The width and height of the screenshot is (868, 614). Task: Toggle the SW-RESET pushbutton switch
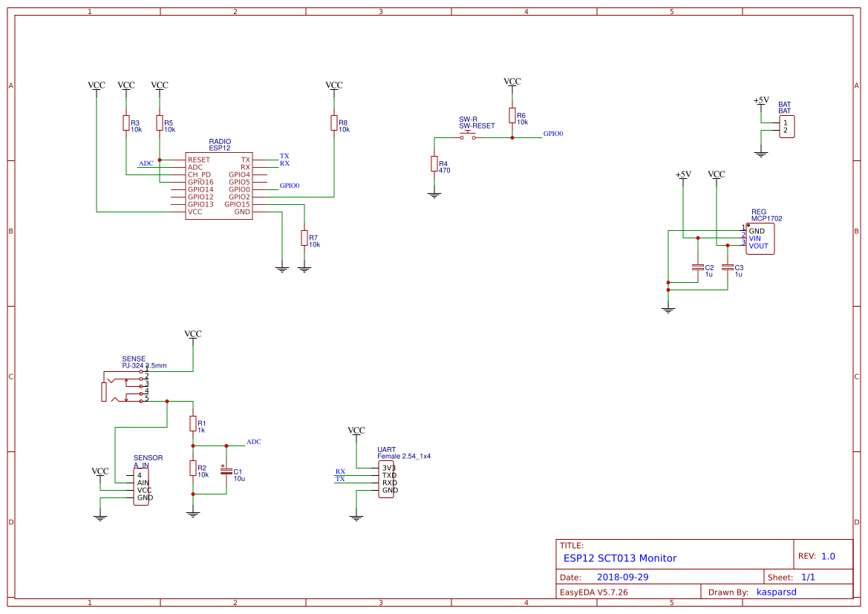[467, 134]
